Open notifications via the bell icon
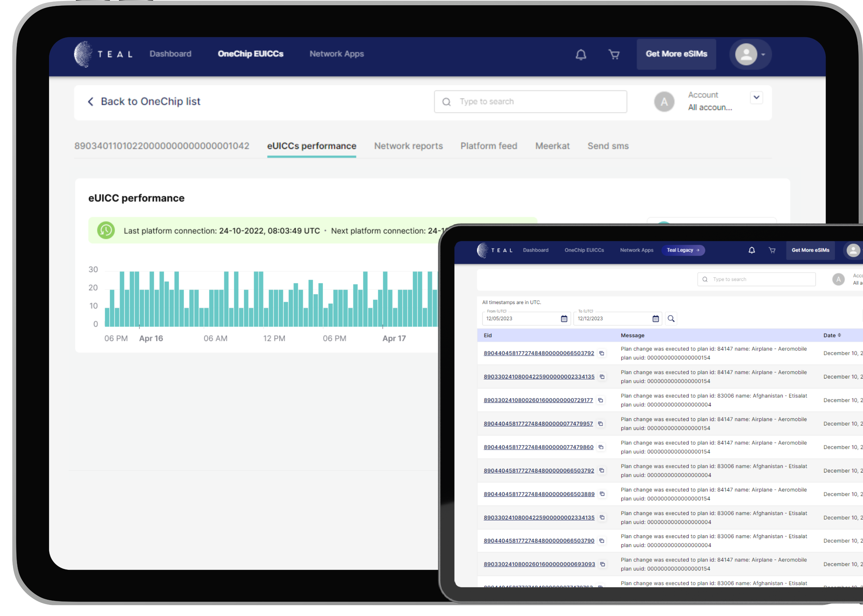The image size is (863, 616). point(581,54)
